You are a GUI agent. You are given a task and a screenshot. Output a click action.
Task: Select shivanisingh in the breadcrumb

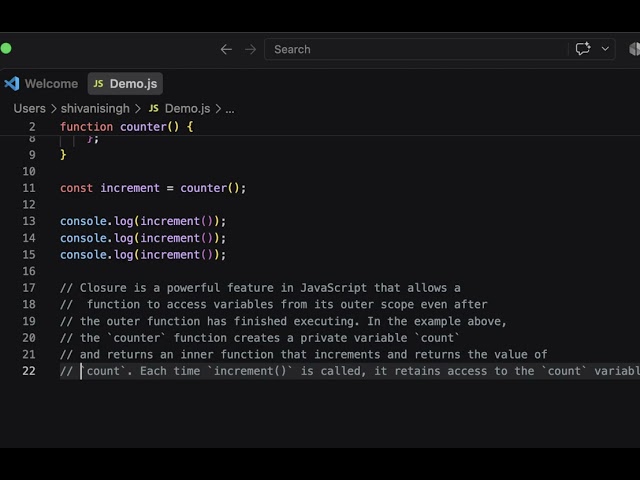tap(95, 109)
